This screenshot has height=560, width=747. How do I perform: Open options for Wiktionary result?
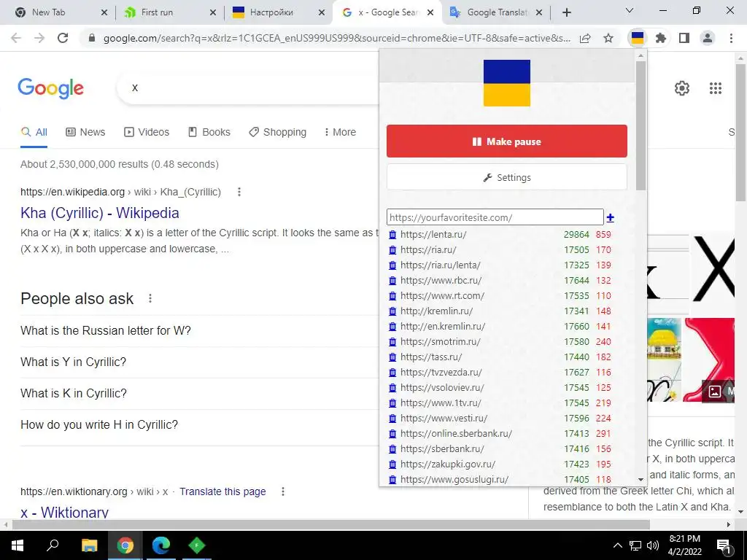[283, 491]
